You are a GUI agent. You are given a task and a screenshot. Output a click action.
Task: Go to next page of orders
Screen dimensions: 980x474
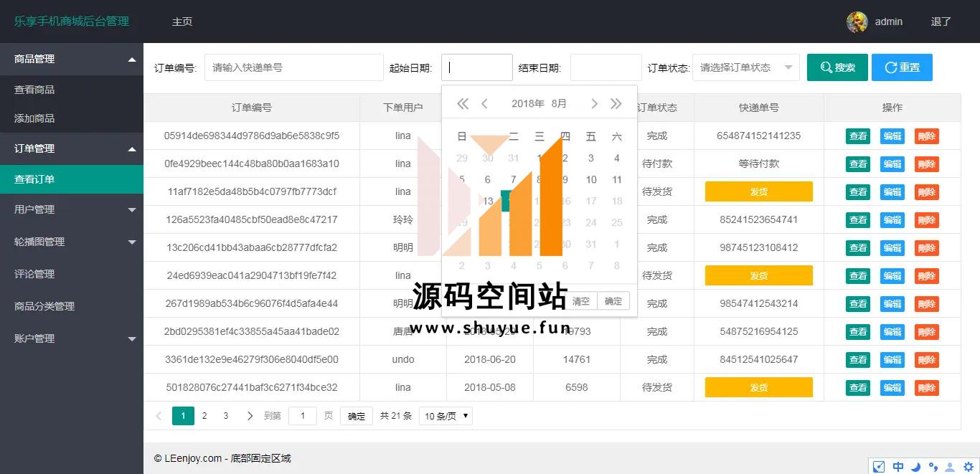(x=250, y=416)
